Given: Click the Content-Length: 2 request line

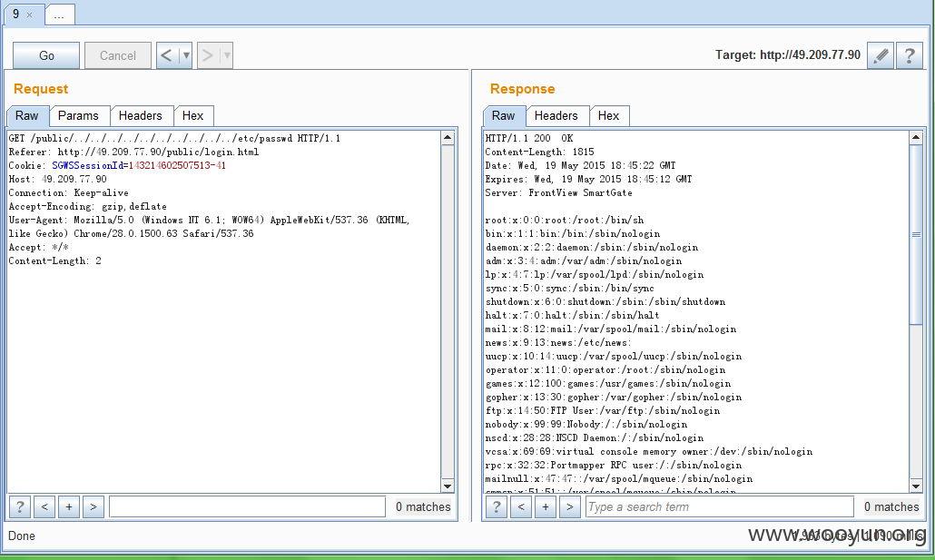Looking at the screenshot, I should (54, 260).
